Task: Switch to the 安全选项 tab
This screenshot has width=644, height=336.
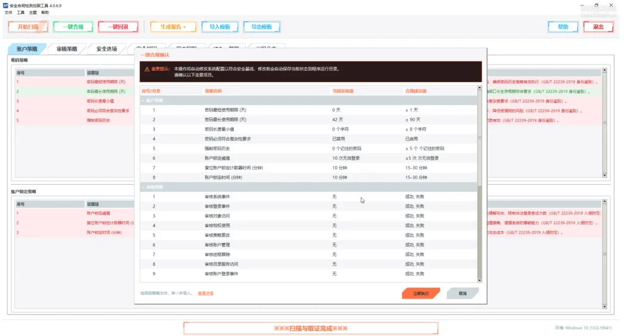Action: (107, 49)
